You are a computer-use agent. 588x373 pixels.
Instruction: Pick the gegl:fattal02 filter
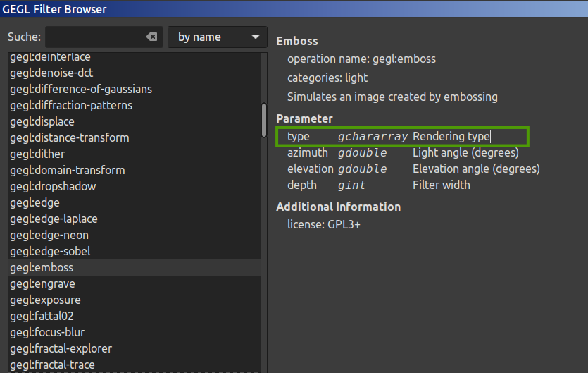click(x=135, y=316)
